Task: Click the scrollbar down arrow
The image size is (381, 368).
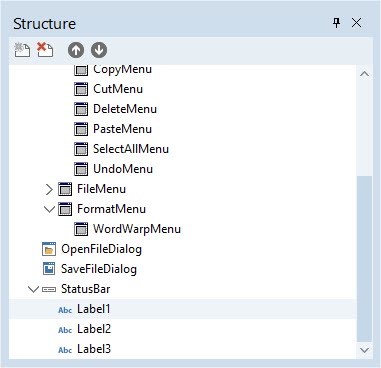Action: click(364, 350)
